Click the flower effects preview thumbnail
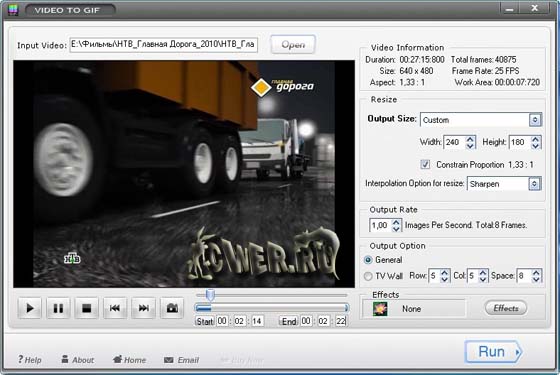The height and width of the screenshot is (375, 560). tap(380, 309)
